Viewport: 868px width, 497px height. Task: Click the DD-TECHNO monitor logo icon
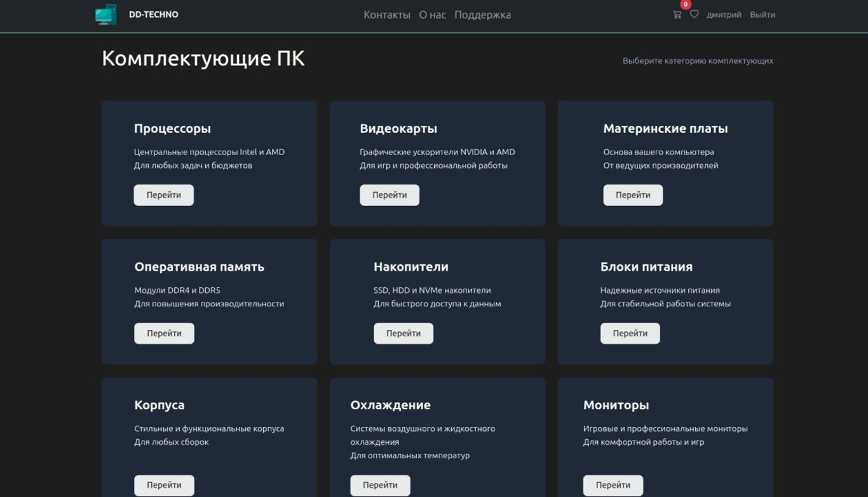point(105,14)
